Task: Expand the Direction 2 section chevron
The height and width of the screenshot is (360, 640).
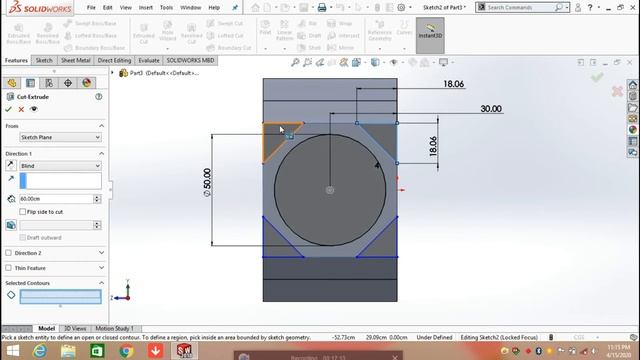Action: [101, 253]
